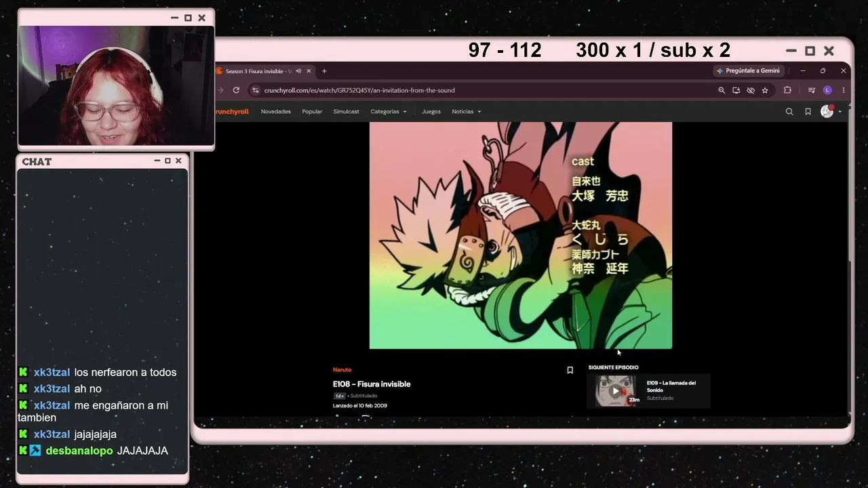The width and height of the screenshot is (868, 488).
Task: Expand the Categorías dropdown
Action: click(x=389, y=112)
